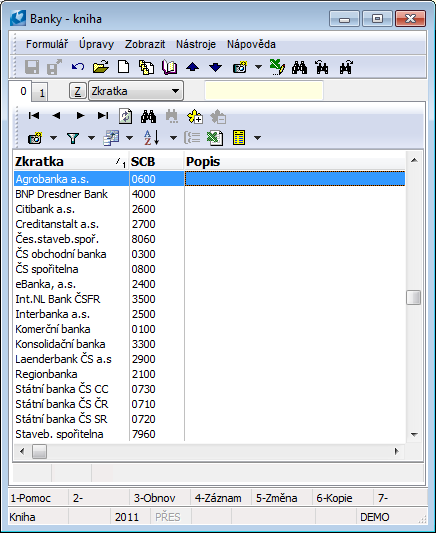Click the blue up arrow icon
The height and width of the screenshot is (533, 436).
pos(192,67)
